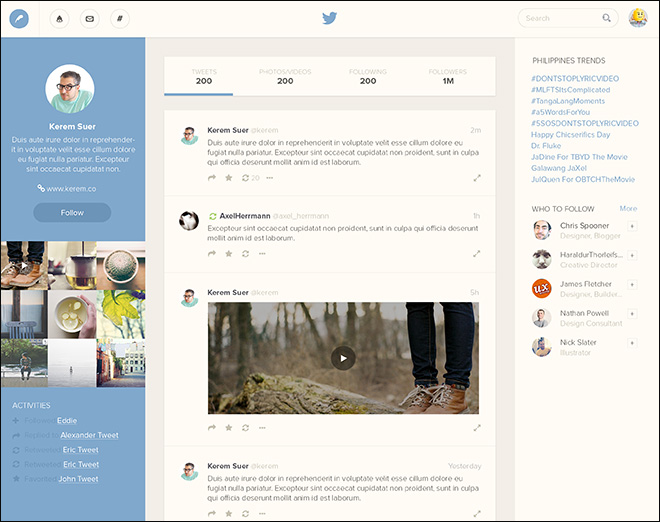The height and width of the screenshot is (522, 660).
Task: Open John Tweet activity link
Action: click(78, 479)
